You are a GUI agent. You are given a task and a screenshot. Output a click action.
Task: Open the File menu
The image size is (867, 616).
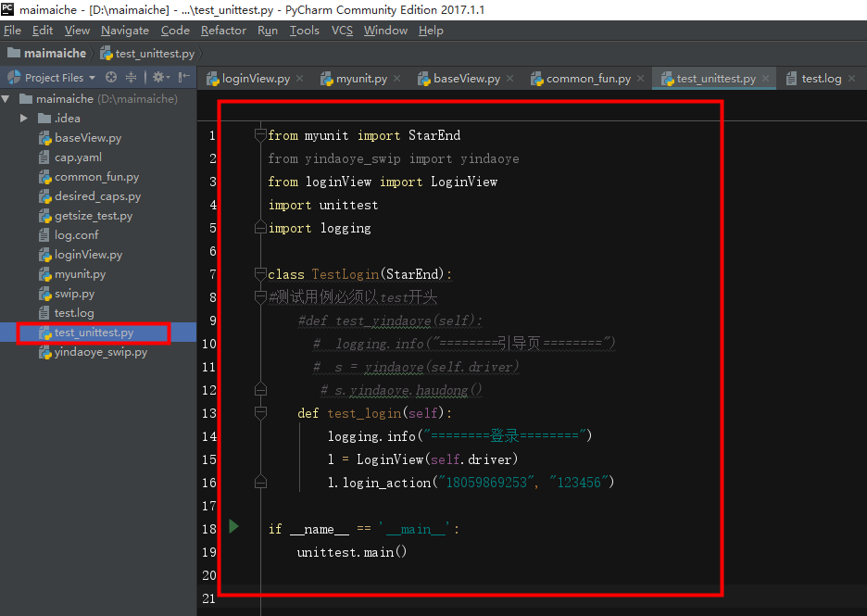[12, 31]
